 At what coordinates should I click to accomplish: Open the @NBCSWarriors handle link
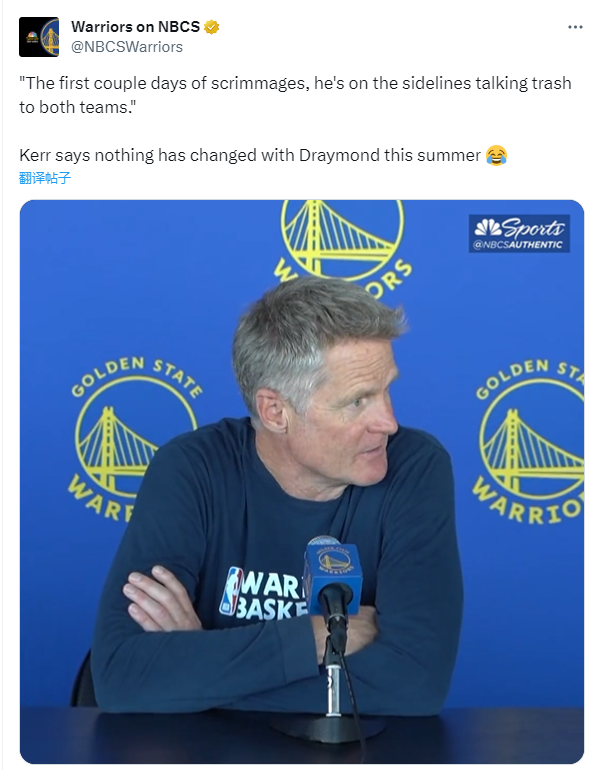click(x=127, y=47)
